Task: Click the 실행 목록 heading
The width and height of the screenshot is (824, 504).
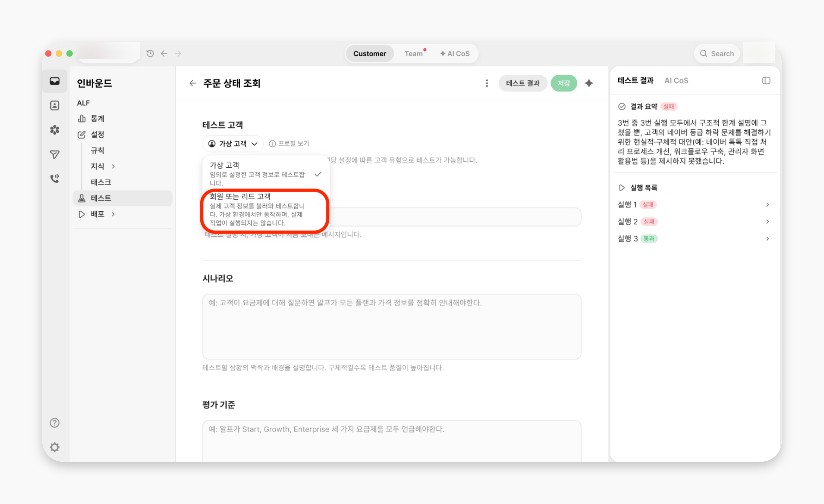Action: coord(644,188)
